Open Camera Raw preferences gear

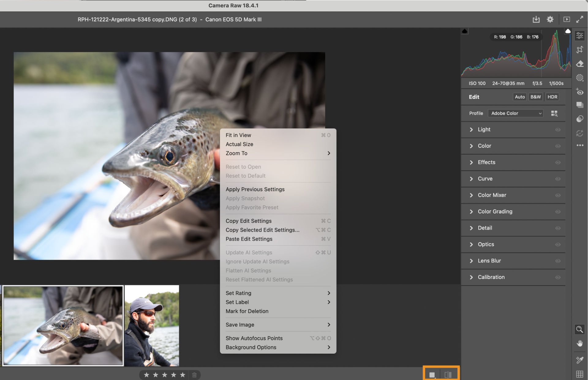pos(550,19)
